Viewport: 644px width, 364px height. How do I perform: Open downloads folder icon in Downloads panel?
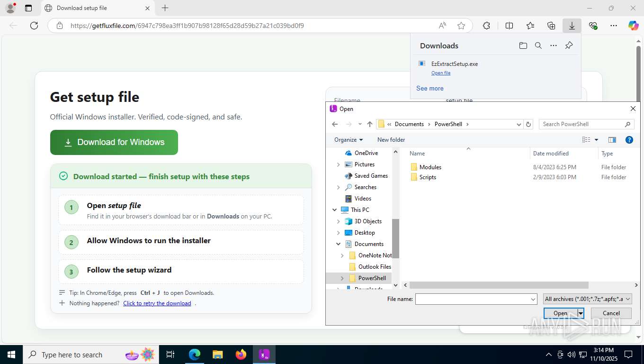tap(523, 45)
